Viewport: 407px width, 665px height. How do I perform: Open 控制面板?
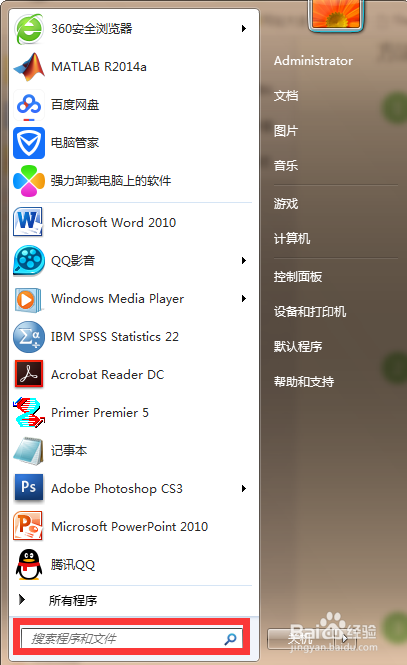[x=298, y=277]
